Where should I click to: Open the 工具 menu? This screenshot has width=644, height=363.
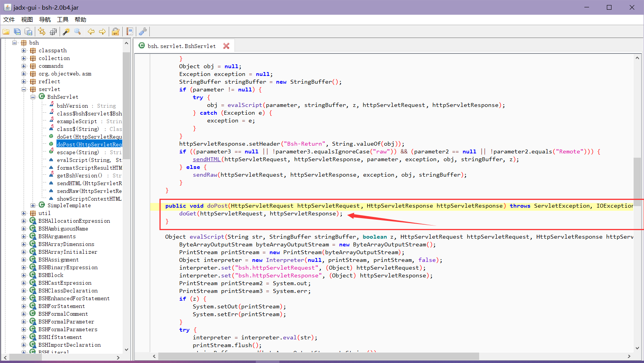point(63,20)
